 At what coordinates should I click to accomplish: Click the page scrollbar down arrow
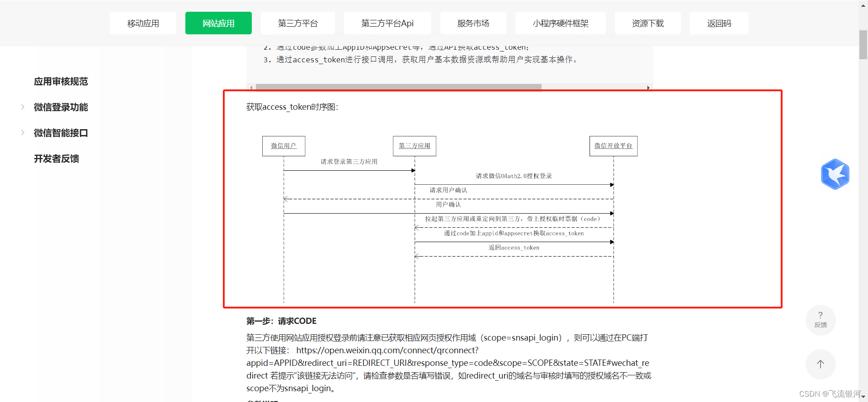[863, 397]
